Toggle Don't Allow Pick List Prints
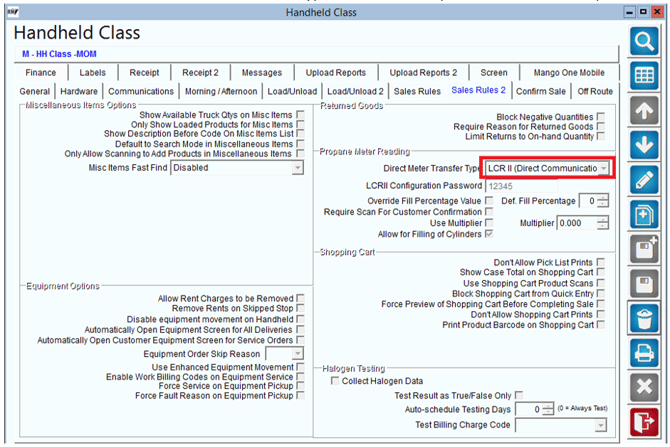The image size is (670, 447). [x=601, y=262]
